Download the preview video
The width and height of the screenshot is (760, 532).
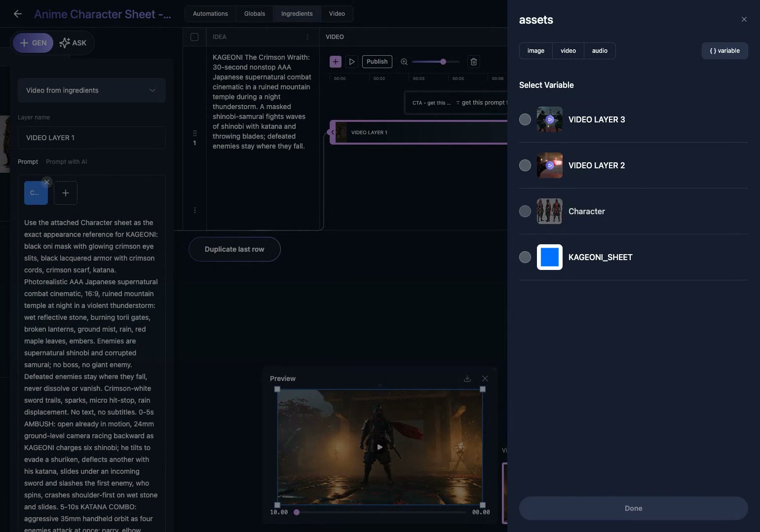[x=467, y=379]
